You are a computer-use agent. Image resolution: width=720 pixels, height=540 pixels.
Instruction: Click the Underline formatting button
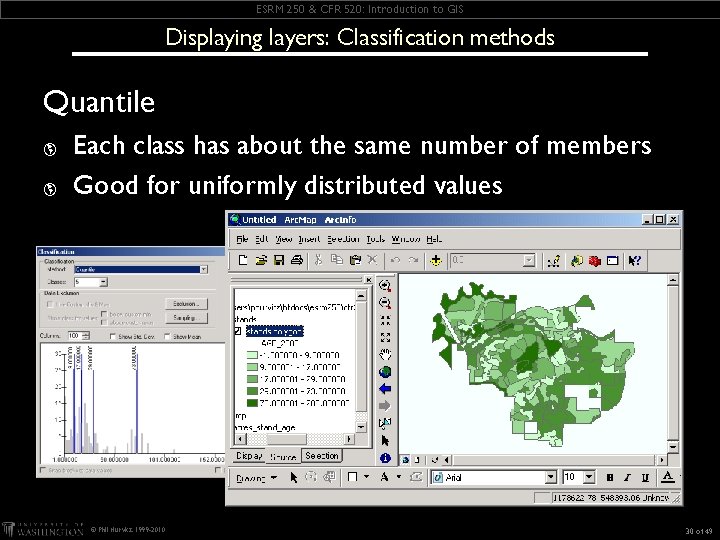click(645, 478)
